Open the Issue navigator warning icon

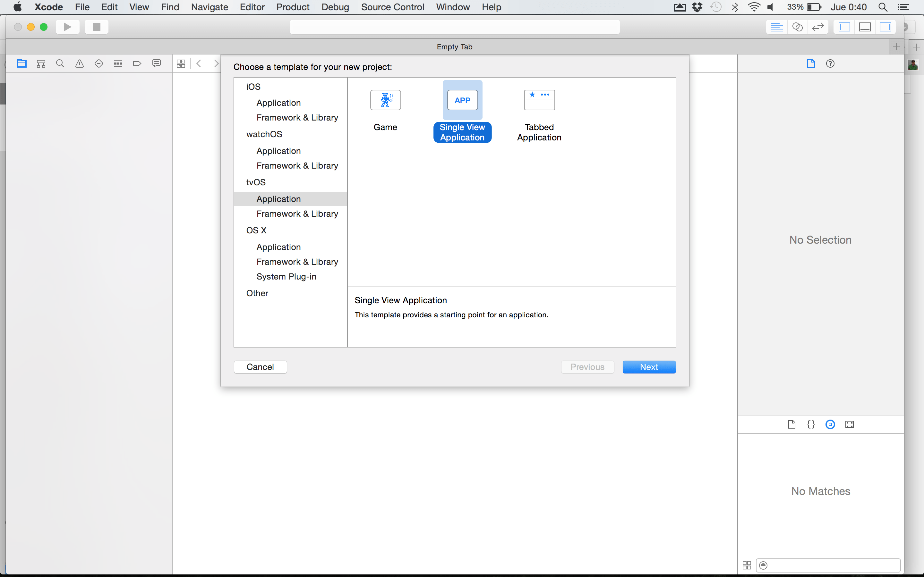tap(80, 64)
